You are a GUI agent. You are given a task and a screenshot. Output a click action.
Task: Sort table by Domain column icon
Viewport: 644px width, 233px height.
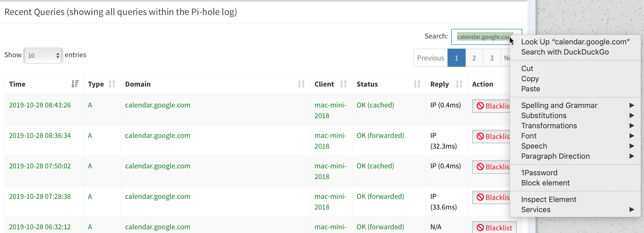pyautogui.click(x=301, y=84)
